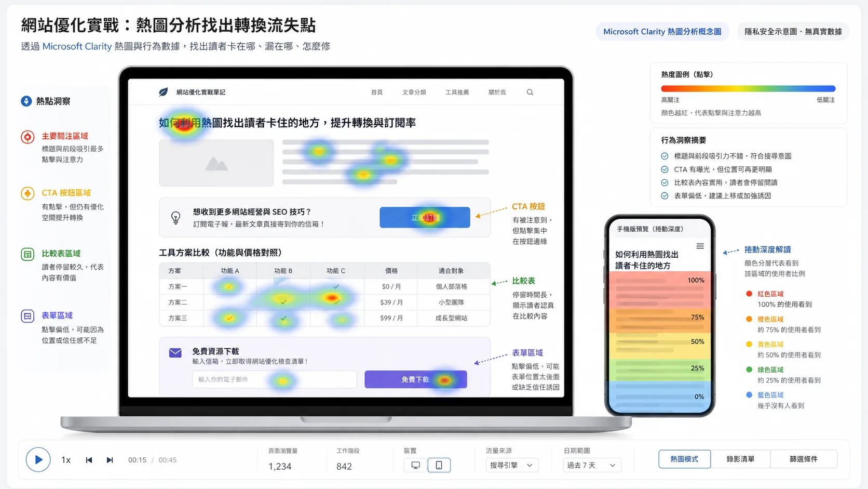Click the 方案二 checkmark under 功能 C
Screen dimensions: 868x489
tap(336, 301)
